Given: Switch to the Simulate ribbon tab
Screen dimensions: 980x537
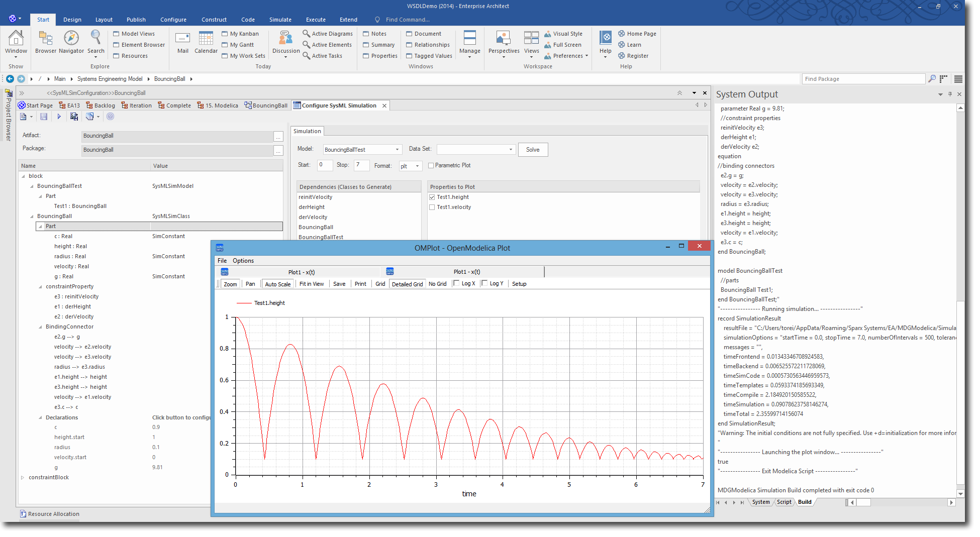Looking at the screenshot, I should (x=280, y=20).
